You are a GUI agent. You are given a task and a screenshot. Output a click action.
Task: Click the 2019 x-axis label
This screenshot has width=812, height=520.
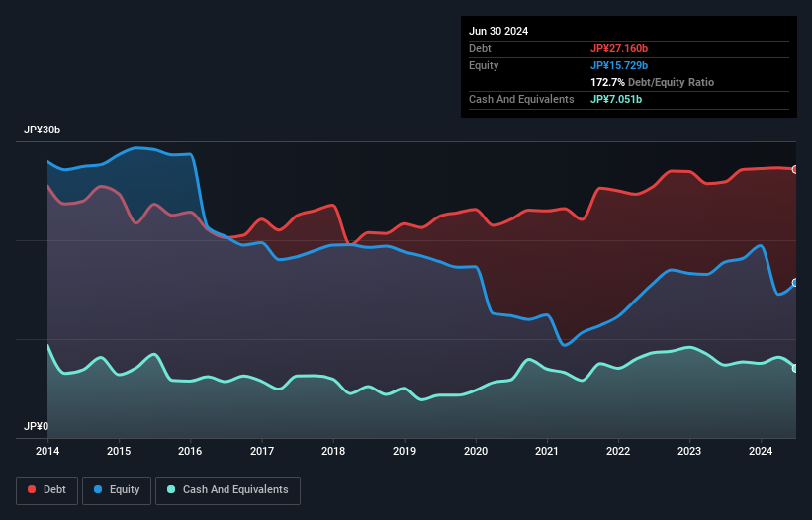tap(405, 451)
